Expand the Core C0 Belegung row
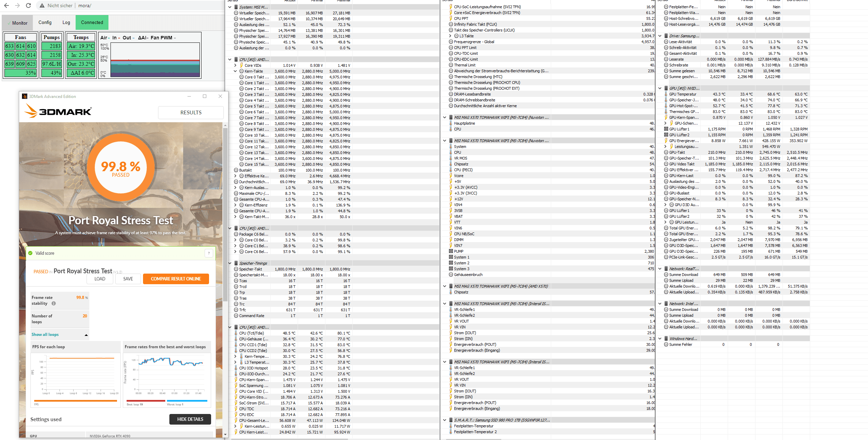Viewport: 868px width, 440px height. tap(235, 240)
